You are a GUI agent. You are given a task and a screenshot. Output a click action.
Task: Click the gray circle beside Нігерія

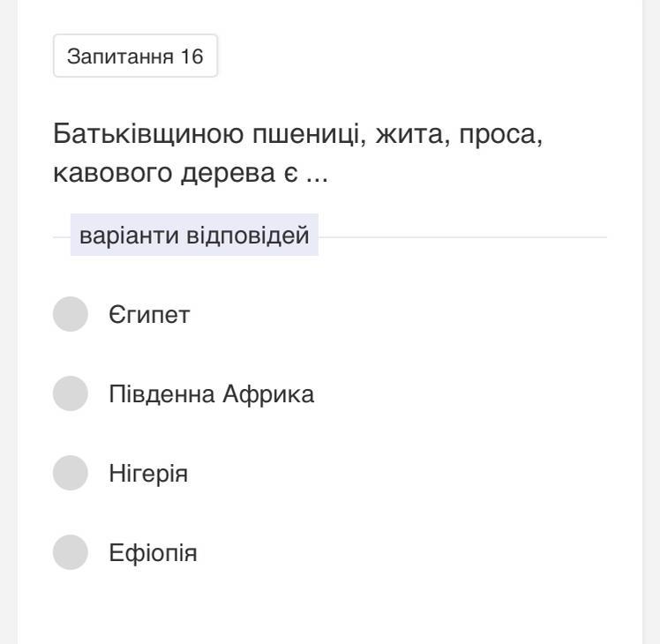point(71,474)
